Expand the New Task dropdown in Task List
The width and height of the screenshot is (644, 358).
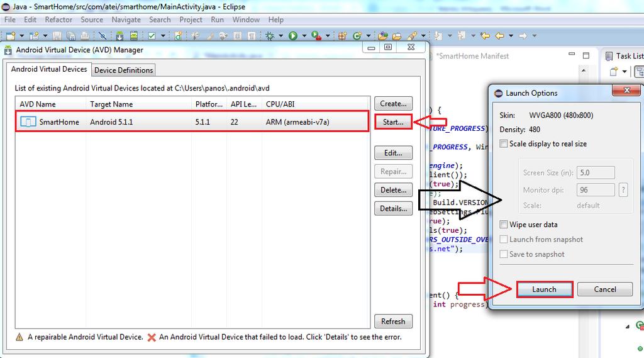click(x=625, y=72)
